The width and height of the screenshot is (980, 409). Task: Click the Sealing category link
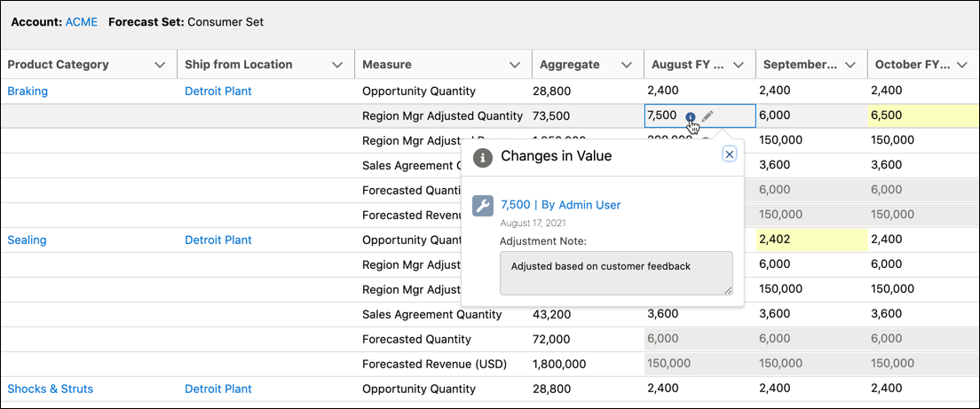(27, 240)
